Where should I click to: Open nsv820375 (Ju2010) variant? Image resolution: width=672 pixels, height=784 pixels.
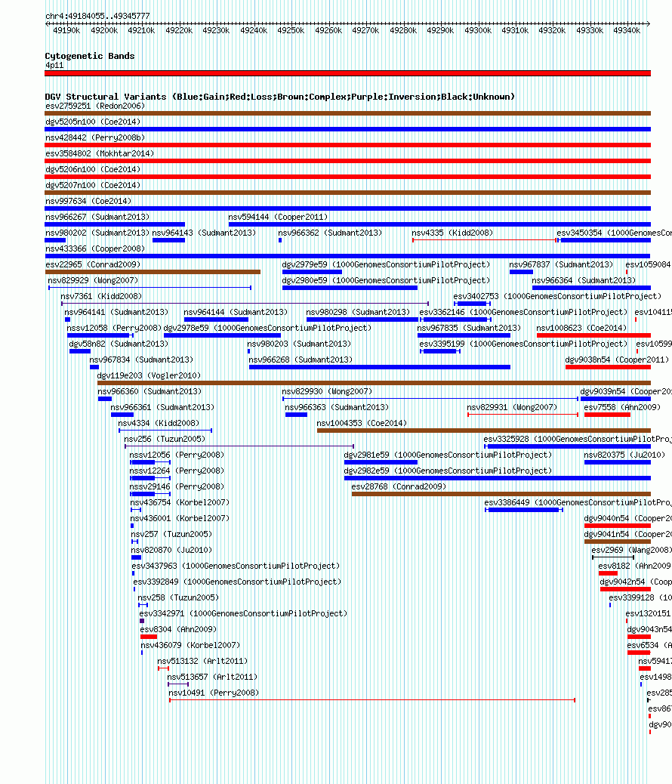(x=625, y=455)
